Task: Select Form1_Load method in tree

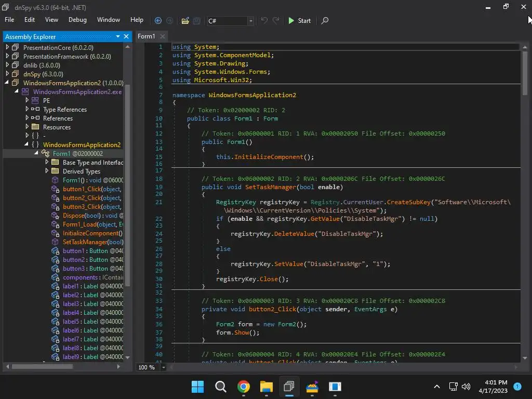Action: (93, 224)
